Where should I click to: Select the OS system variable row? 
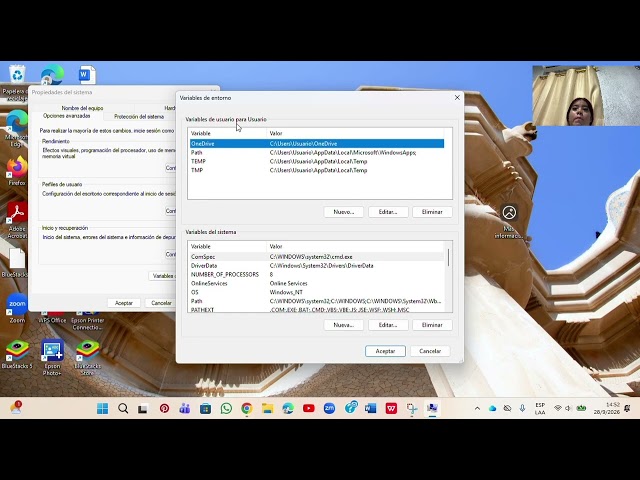coord(317,292)
